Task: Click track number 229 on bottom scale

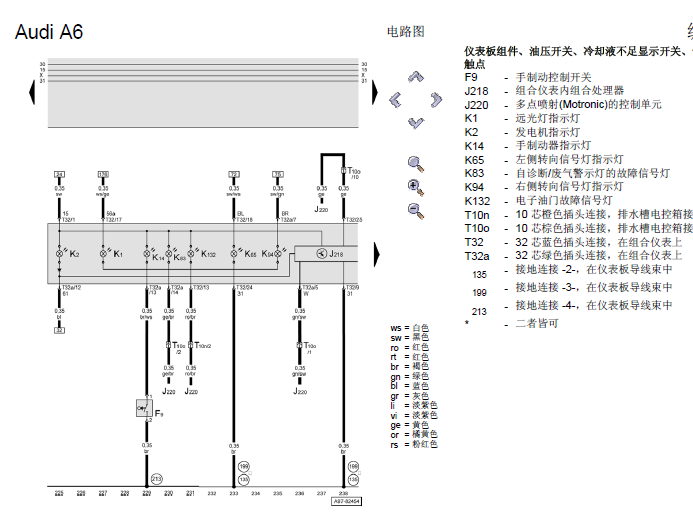Action: coord(146,493)
